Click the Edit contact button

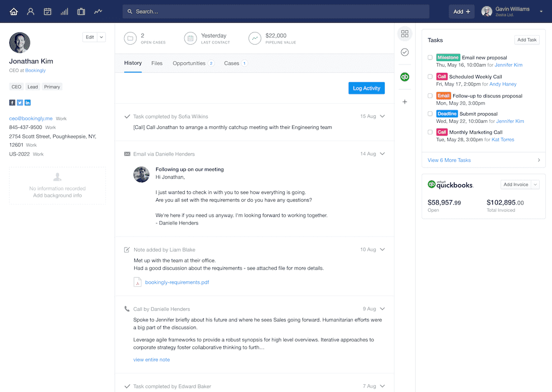pyautogui.click(x=90, y=37)
